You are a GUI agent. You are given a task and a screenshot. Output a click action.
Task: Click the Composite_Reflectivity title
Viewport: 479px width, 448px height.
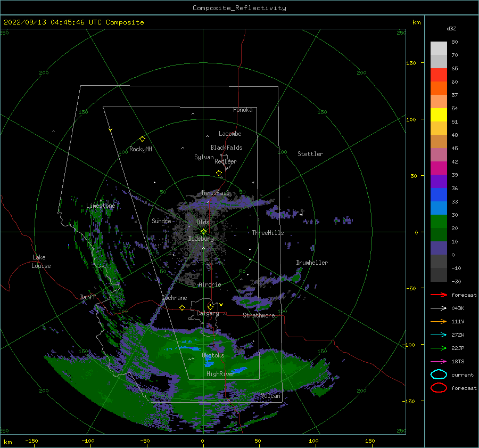pyautogui.click(x=240, y=8)
